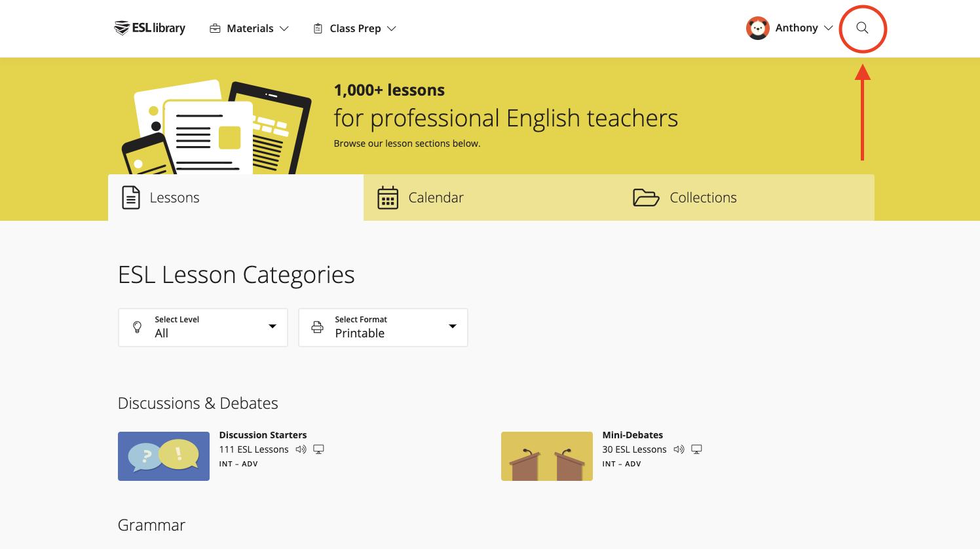Viewport: 980px width, 549px height.
Task: Click the Class Prep clipboard icon
Action: [x=318, y=28]
